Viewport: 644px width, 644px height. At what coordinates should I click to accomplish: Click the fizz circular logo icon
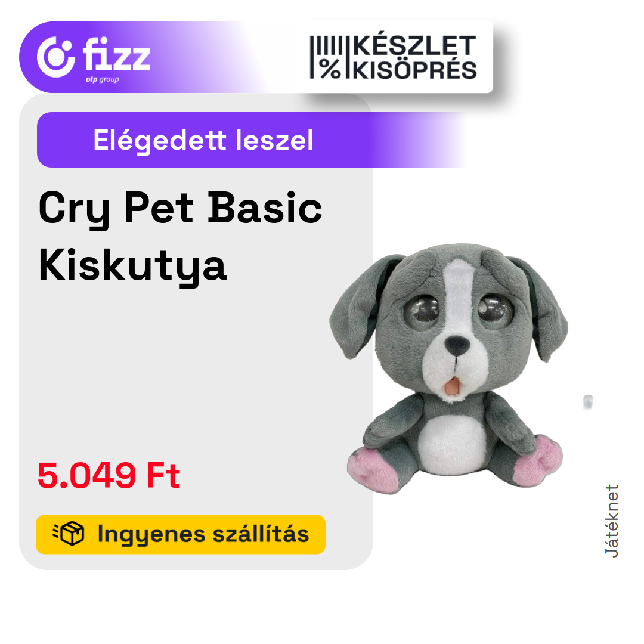coord(56,57)
